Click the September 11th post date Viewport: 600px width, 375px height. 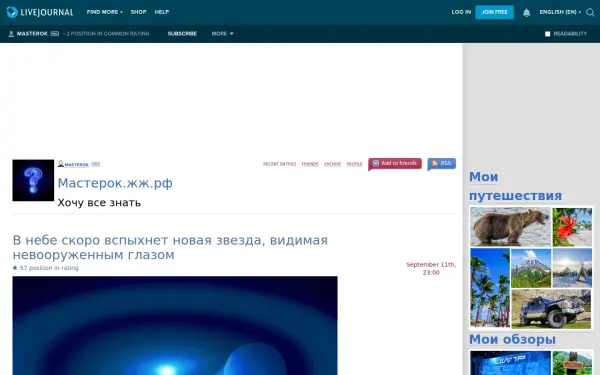431,268
